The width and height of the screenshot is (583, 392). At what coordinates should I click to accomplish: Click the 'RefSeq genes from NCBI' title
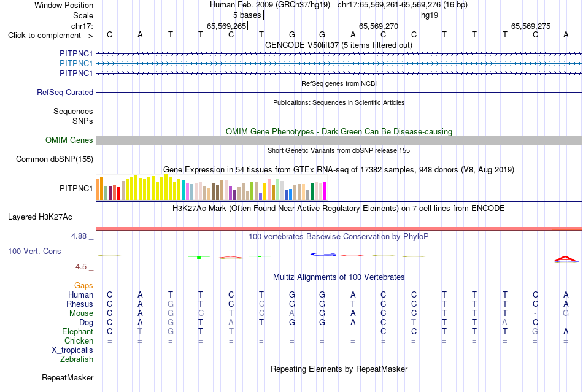coord(339,83)
